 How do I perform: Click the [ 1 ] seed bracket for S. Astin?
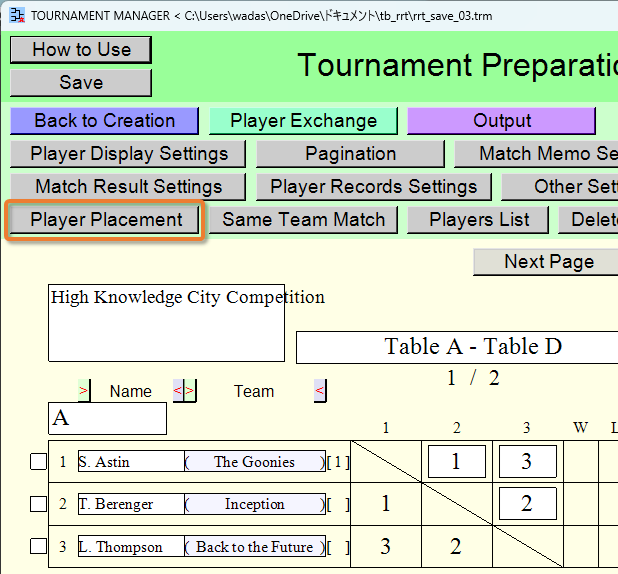pos(338,462)
